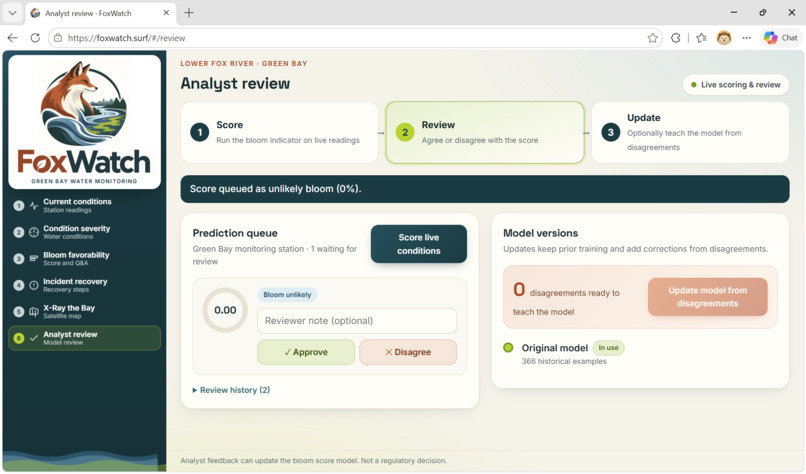Click Update model from disagreements button

coord(707,297)
